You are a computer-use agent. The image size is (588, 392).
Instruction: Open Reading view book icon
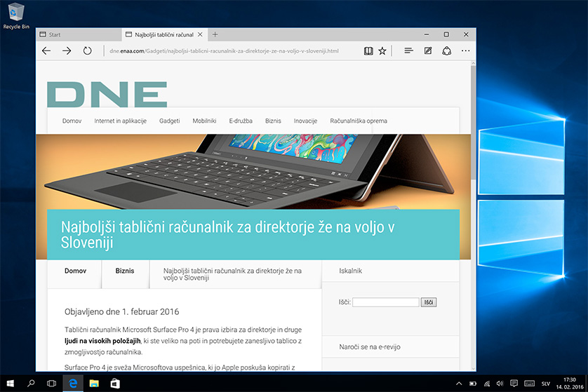[368, 51]
